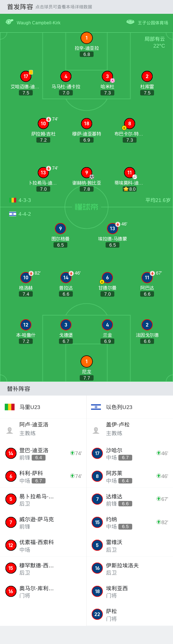Open substitute 17 沙哈尔 row
This screenshot has height=644, width=173.
[130, 453]
